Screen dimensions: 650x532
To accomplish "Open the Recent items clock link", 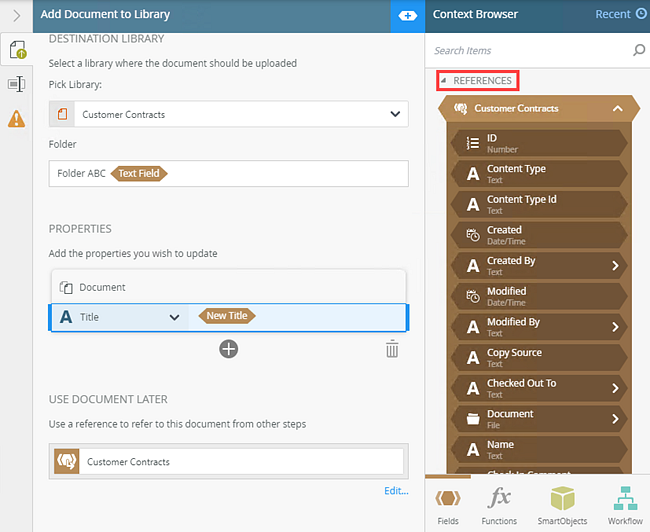I will click(620, 14).
